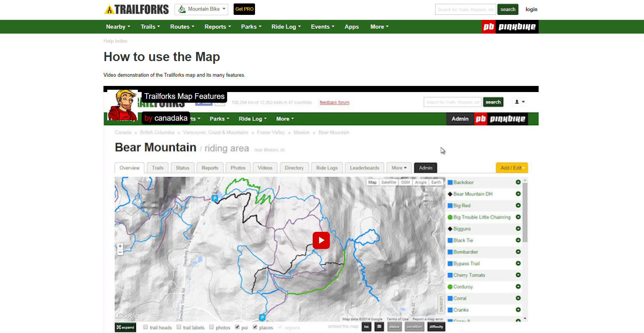Screen dimensions: 644x333
Task: Click the round icon at right of Black Tie row
Action: tap(518, 240)
